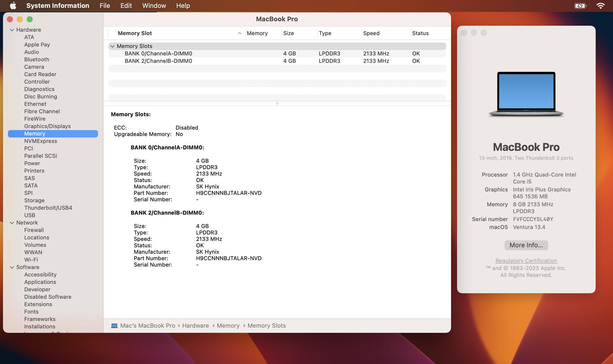Click the Type column header
The width and height of the screenshot is (613, 364).
point(339,33)
